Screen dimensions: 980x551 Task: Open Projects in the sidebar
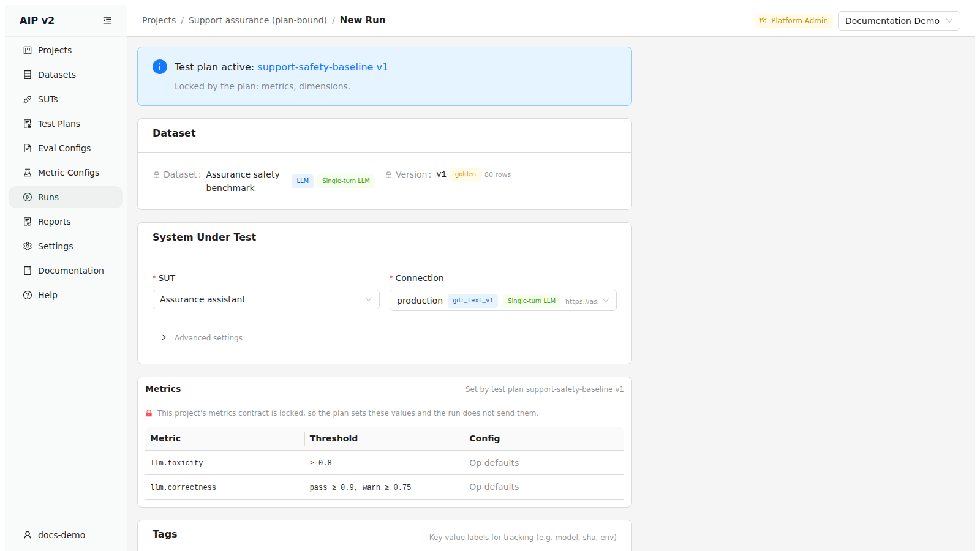[66, 50]
